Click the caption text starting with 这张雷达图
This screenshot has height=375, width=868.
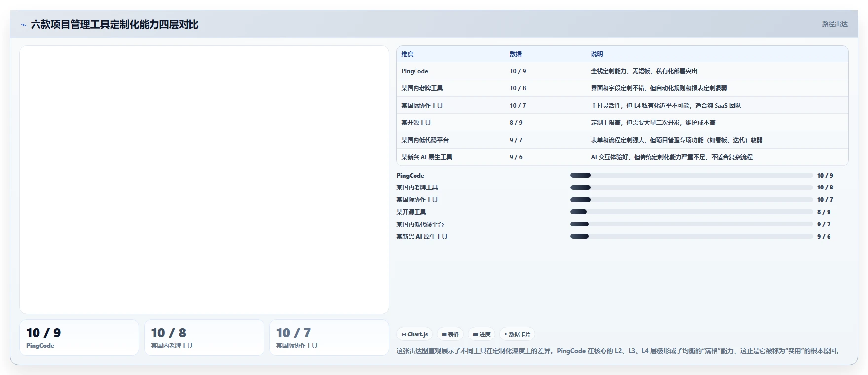coord(618,351)
